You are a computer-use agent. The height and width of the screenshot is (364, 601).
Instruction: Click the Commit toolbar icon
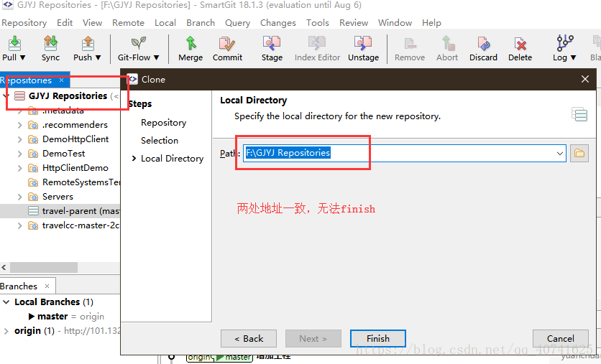click(227, 43)
